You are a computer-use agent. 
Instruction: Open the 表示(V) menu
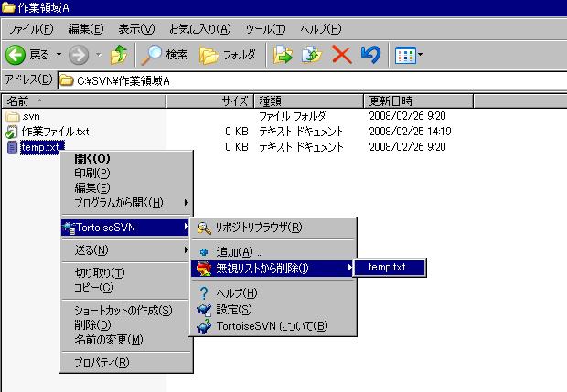pos(136,29)
